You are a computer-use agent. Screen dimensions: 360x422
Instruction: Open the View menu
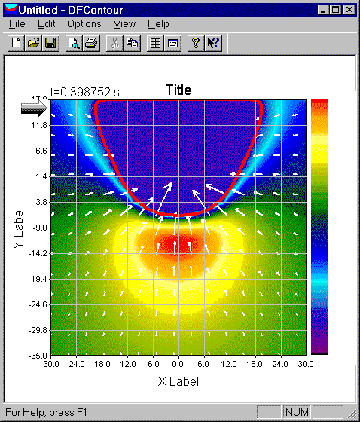[125, 24]
